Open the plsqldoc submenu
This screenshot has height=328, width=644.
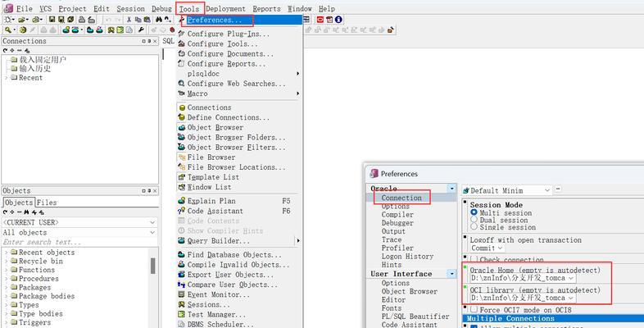[238, 74]
